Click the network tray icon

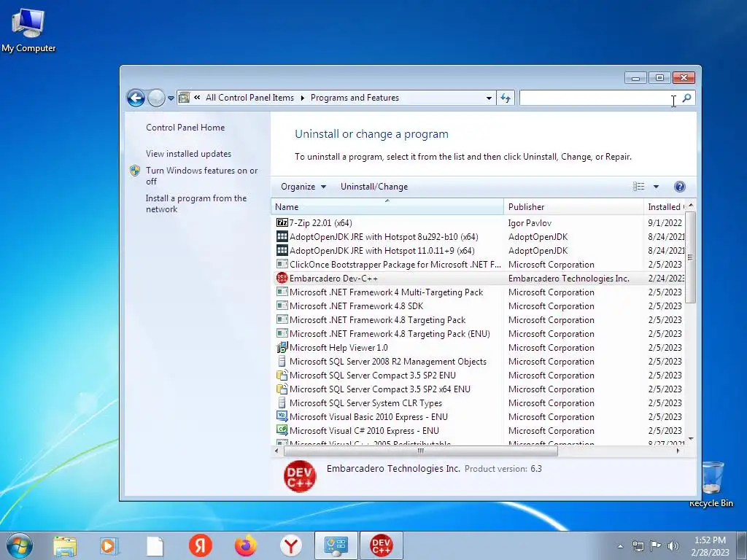(638, 545)
